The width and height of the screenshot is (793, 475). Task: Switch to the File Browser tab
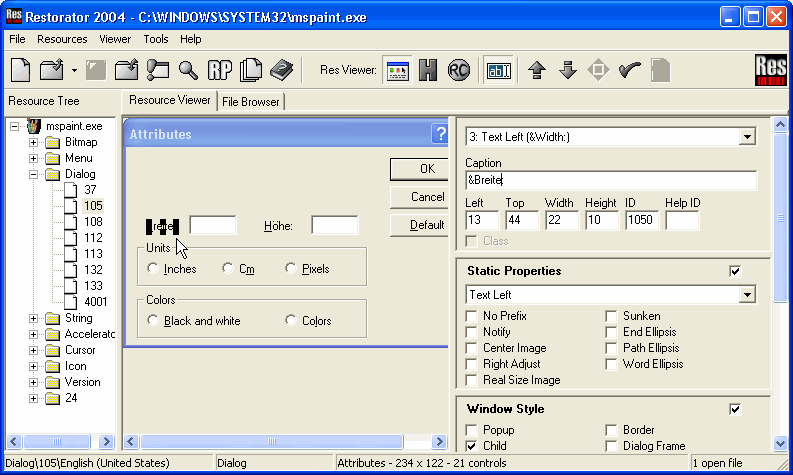click(x=251, y=102)
